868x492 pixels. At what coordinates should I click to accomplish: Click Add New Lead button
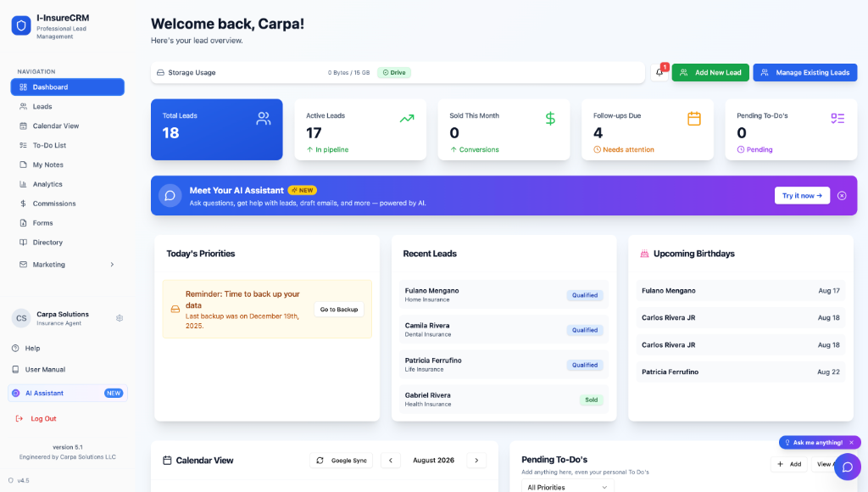pos(710,73)
